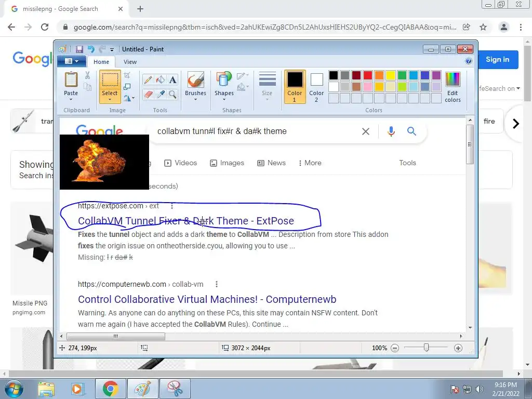532x399 pixels.
Task: Pick the green color swatch
Action: 402,75
